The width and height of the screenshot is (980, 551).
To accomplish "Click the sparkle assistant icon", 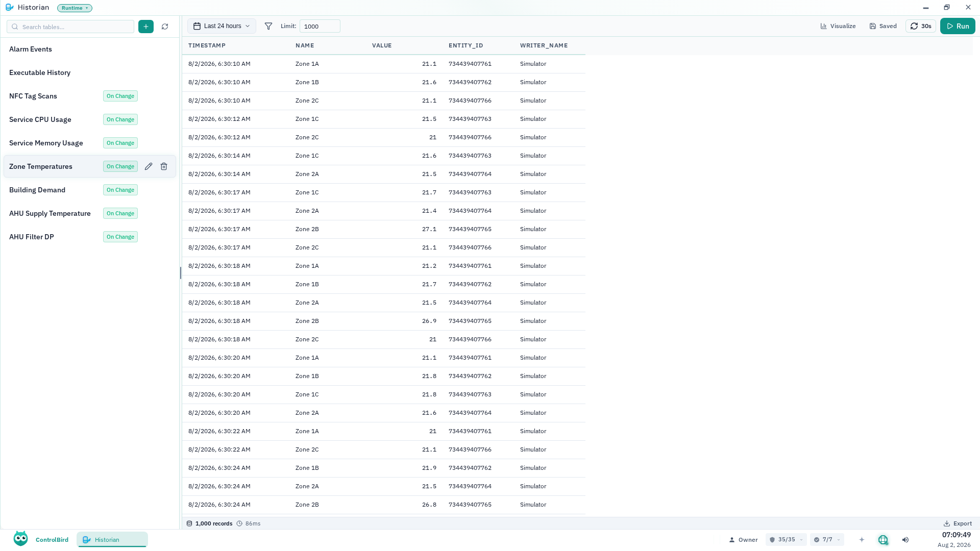I will (x=862, y=540).
